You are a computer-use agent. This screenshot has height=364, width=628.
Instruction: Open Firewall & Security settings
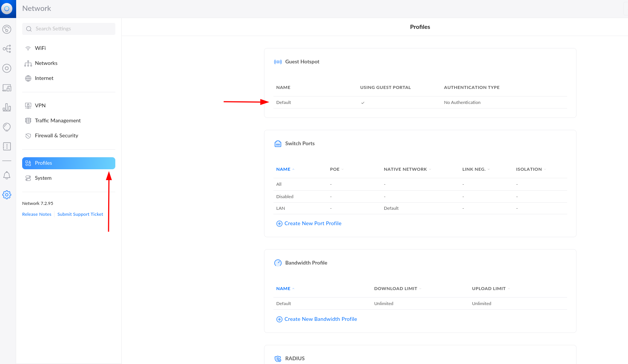click(x=56, y=135)
